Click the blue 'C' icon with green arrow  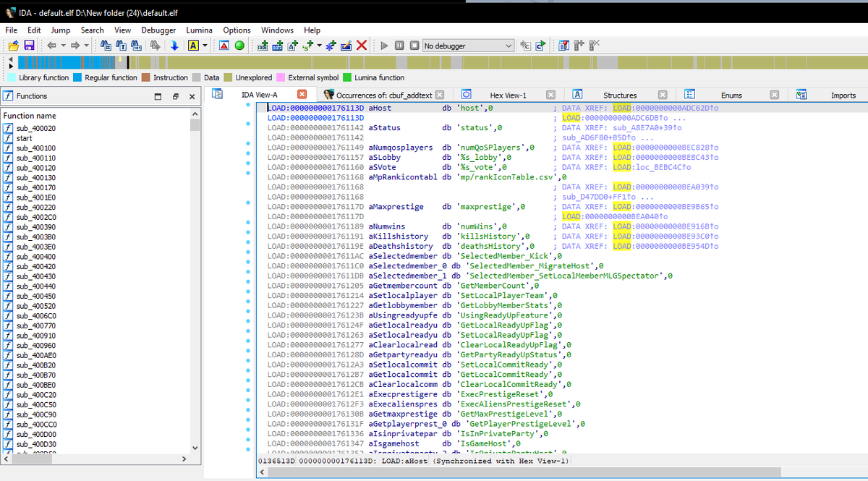(x=540, y=46)
